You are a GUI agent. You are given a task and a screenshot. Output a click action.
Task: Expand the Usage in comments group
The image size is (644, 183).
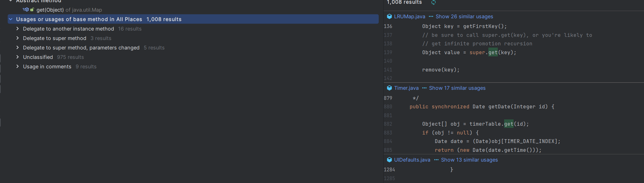pos(18,66)
